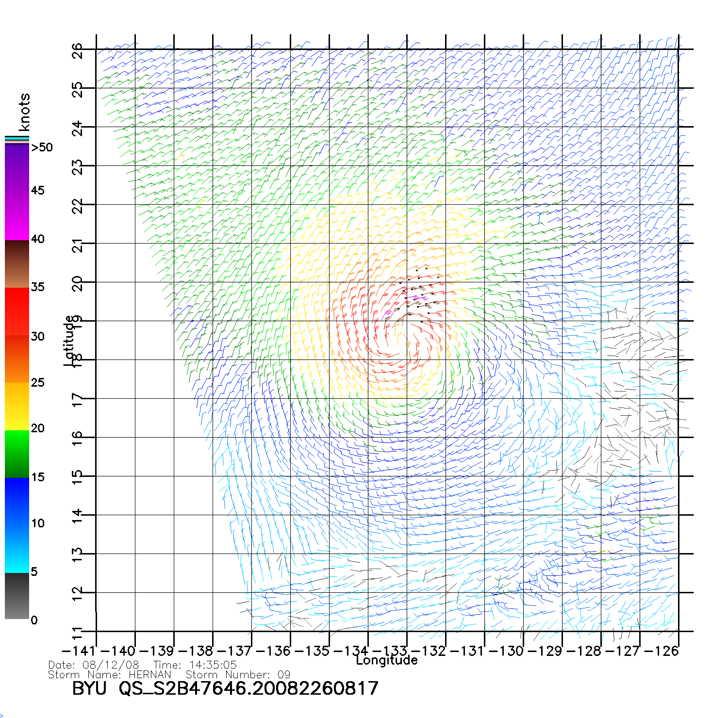Click the BYU QS_S2B47646 file title
Viewport: 728px width, 718px height.
point(225,688)
